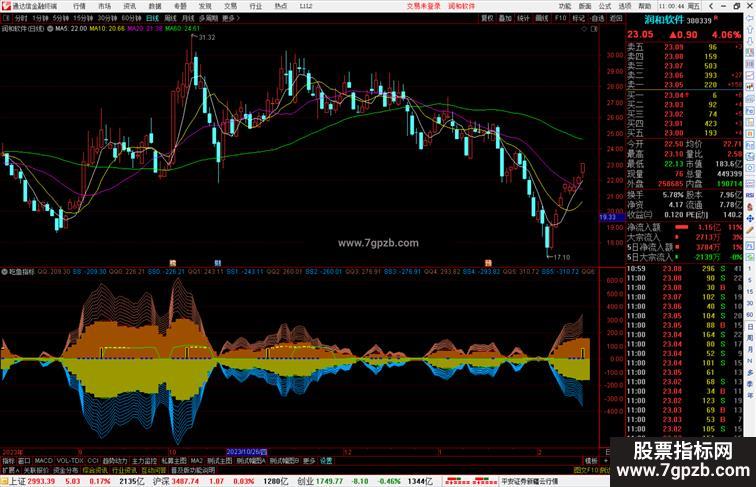Click the 返回 back button
The height and width of the screenshot is (487, 756).
616,18
